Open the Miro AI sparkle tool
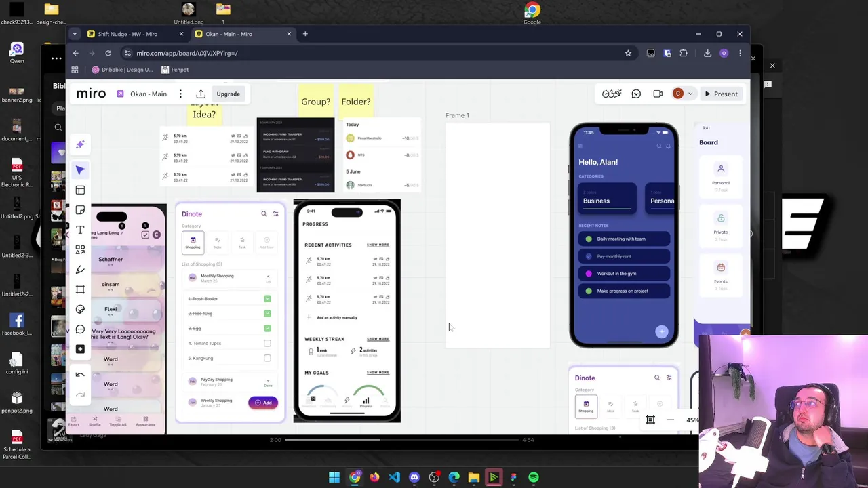The width and height of the screenshot is (868, 488). pos(80,144)
